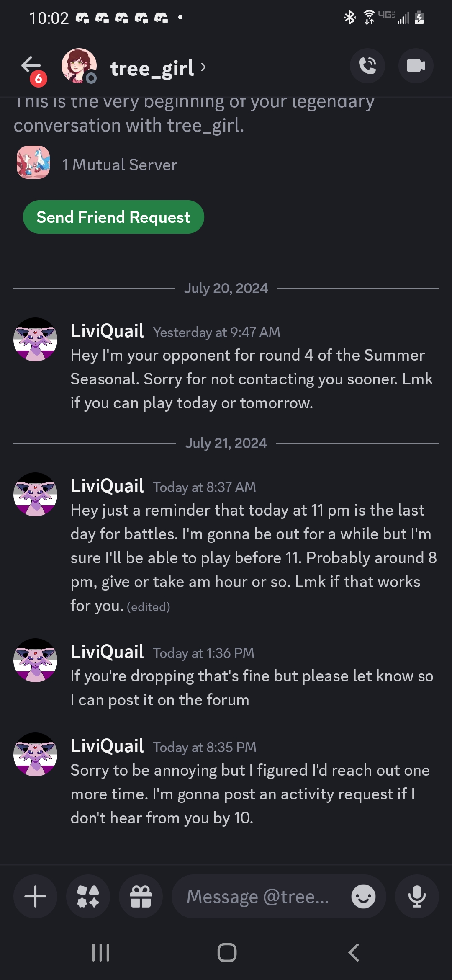Click Send Friend Request button
The width and height of the screenshot is (452, 980).
[x=113, y=217]
